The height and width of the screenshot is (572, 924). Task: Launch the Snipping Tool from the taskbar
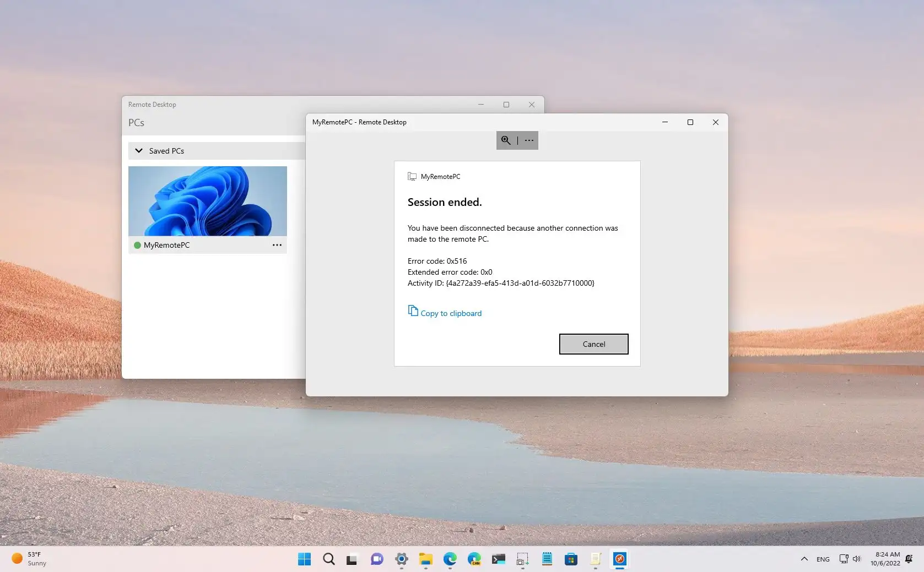click(522, 559)
